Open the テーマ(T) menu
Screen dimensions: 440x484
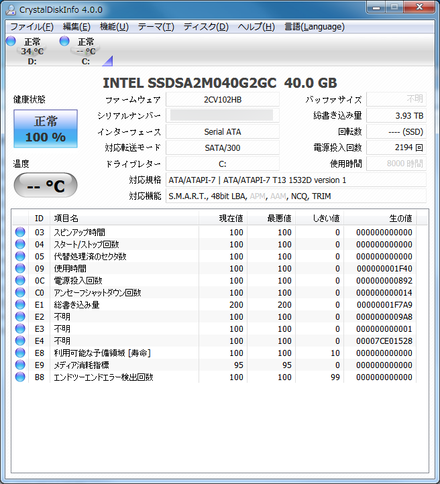[156, 27]
